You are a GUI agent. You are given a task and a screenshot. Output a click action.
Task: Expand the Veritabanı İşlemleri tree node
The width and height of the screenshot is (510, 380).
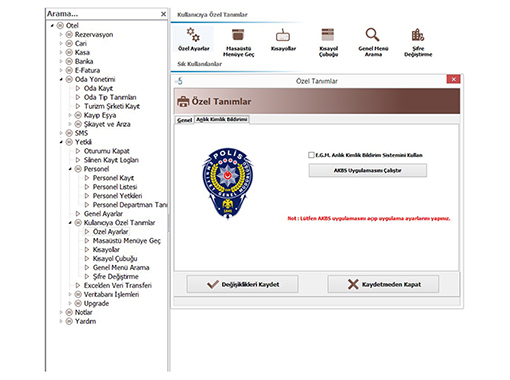(x=70, y=294)
